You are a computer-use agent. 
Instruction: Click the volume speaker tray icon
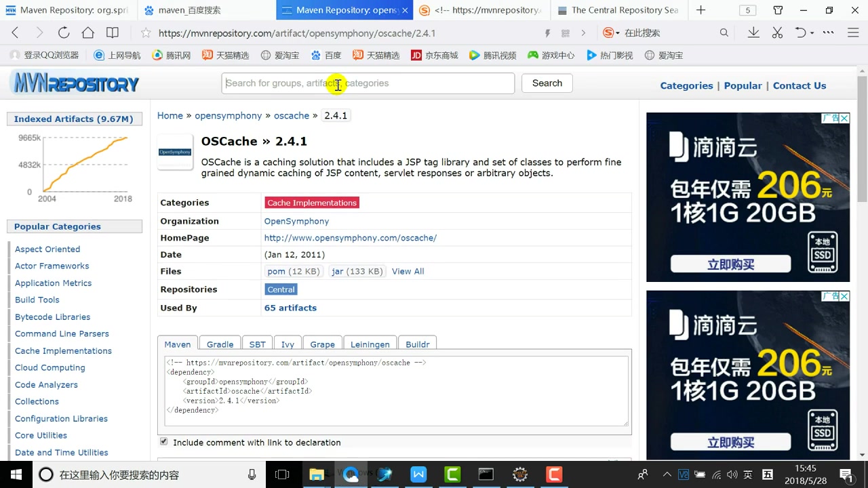pyautogui.click(x=732, y=475)
